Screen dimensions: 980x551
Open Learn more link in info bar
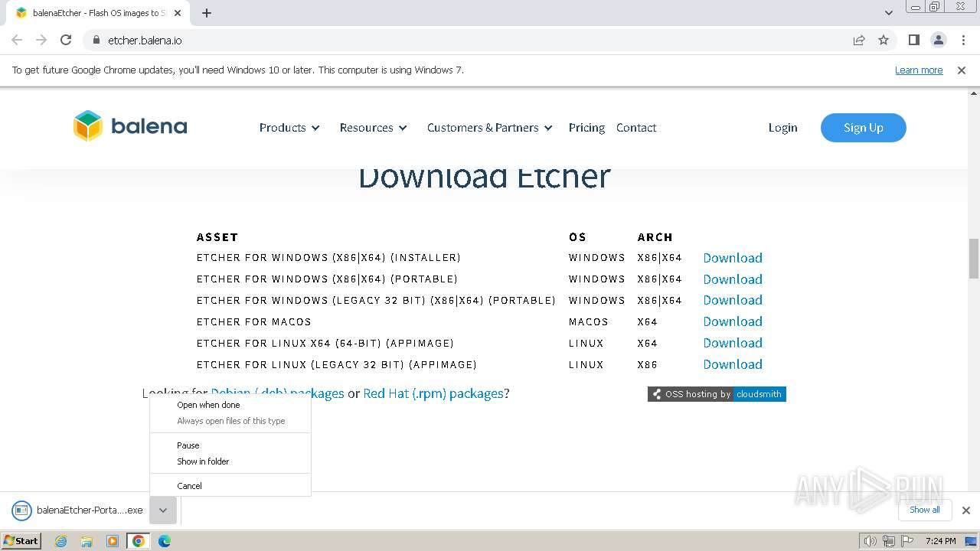pos(919,70)
